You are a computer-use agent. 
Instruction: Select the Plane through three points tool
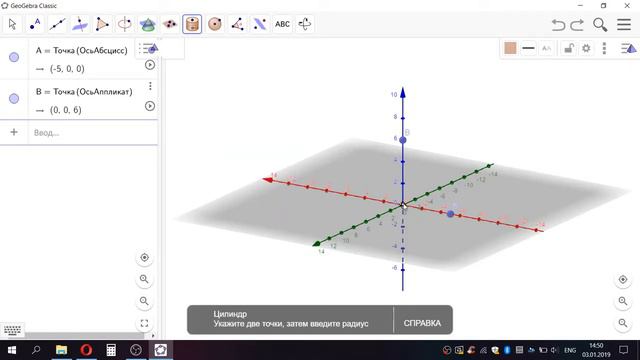(169, 24)
